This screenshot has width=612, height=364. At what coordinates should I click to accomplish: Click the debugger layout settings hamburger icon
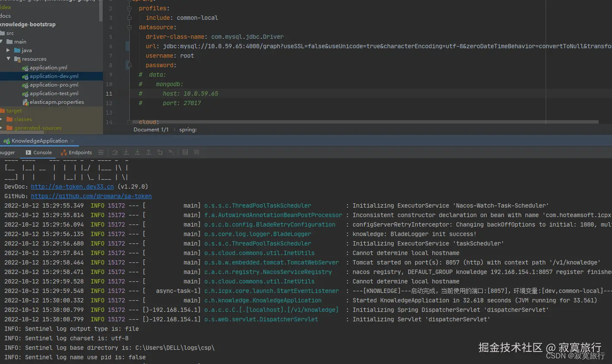pos(101,152)
